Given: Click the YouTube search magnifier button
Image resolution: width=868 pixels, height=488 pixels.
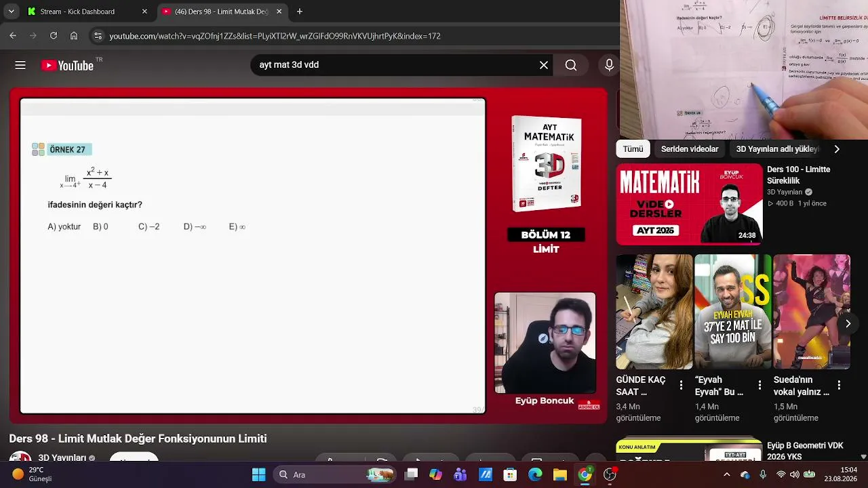Looking at the screenshot, I should click(571, 65).
